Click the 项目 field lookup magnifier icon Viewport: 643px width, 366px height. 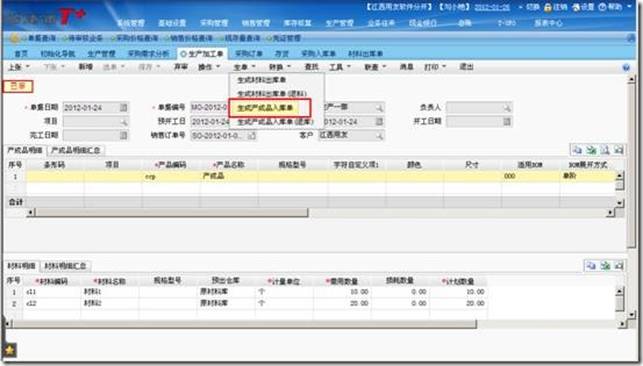point(123,122)
